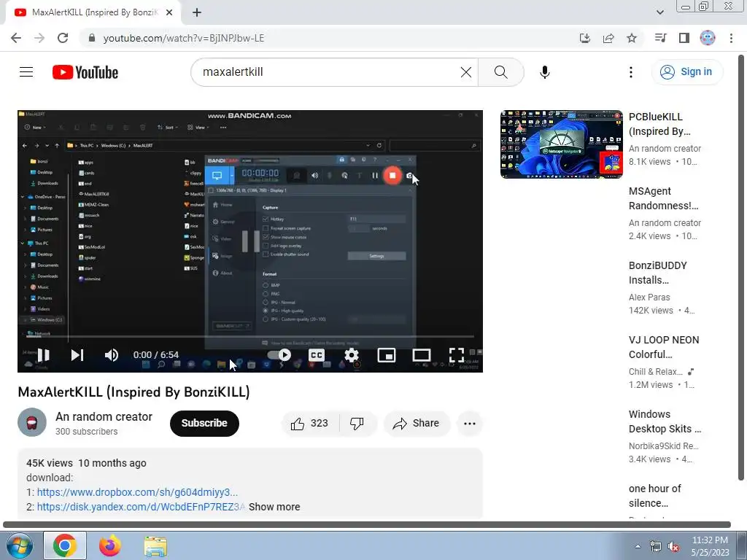Open File Explorer from the taskbar
Image resolution: width=747 pixels, height=560 pixels.
155,546
